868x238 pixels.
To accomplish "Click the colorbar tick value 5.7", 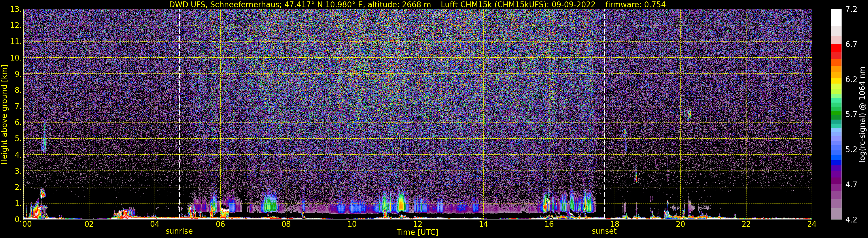I will [x=852, y=115].
